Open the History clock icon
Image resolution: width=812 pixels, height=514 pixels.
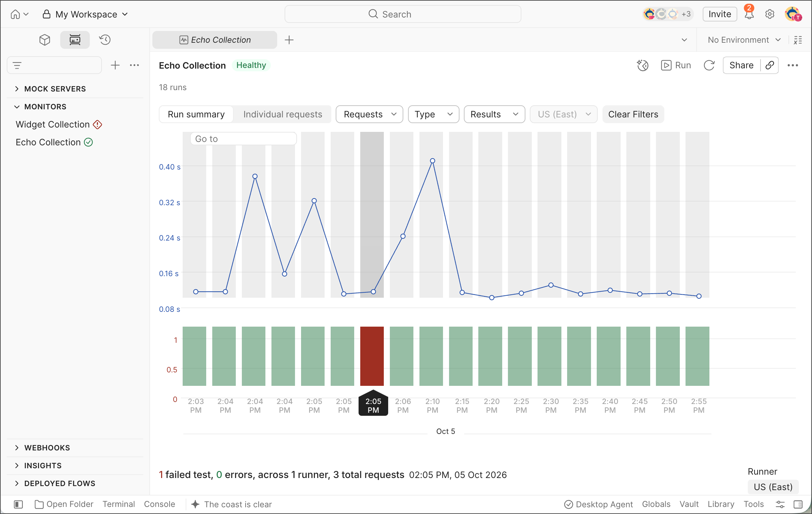(x=105, y=40)
